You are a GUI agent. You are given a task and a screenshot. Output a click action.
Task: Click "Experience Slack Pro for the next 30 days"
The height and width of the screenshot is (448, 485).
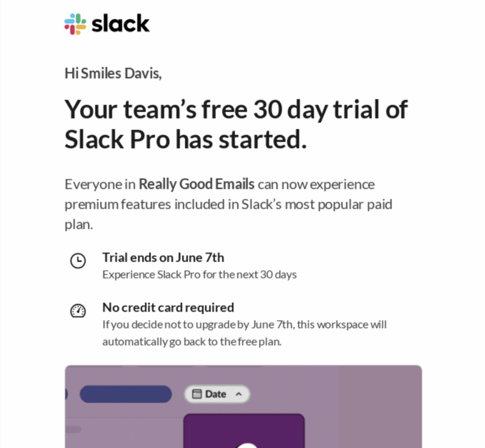199,274
